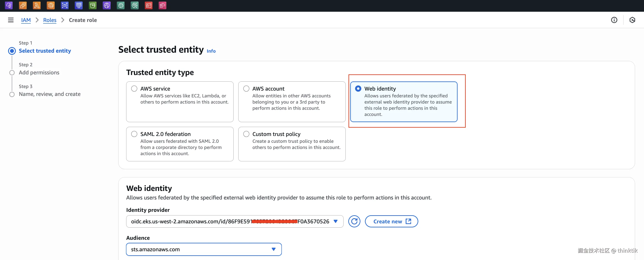Open Info link beside Select trusted entity

pos(211,51)
